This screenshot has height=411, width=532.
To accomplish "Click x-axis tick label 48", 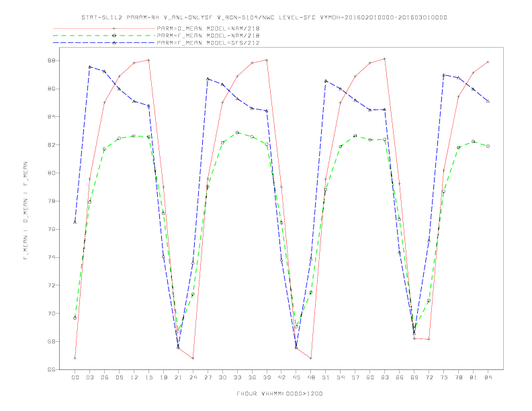I will pyautogui.click(x=311, y=377).
